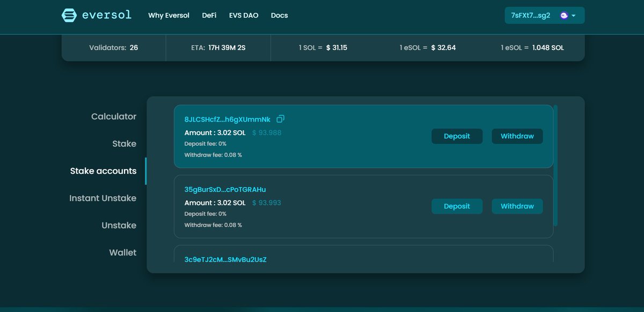Click the 1 eSOL = 1.048 SOL rate
Image resolution: width=644 pixels, height=312 pixels.
pyautogui.click(x=532, y=48)
